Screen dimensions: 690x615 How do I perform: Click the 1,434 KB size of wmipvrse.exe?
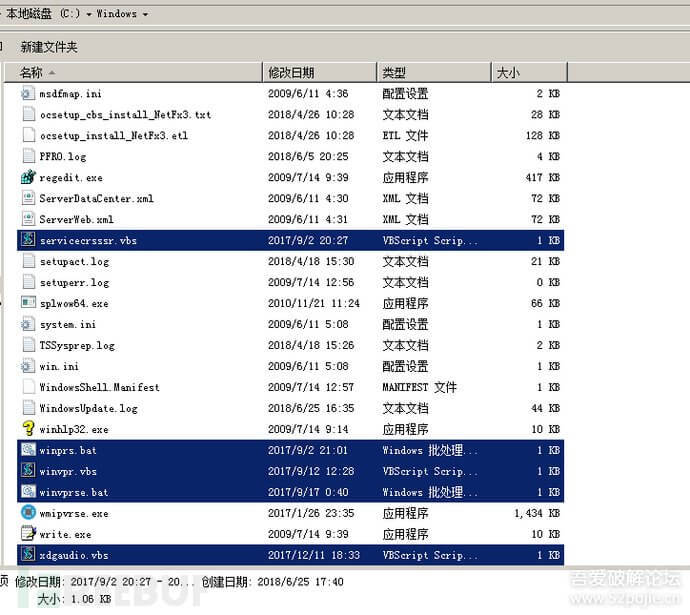(537, 513)
